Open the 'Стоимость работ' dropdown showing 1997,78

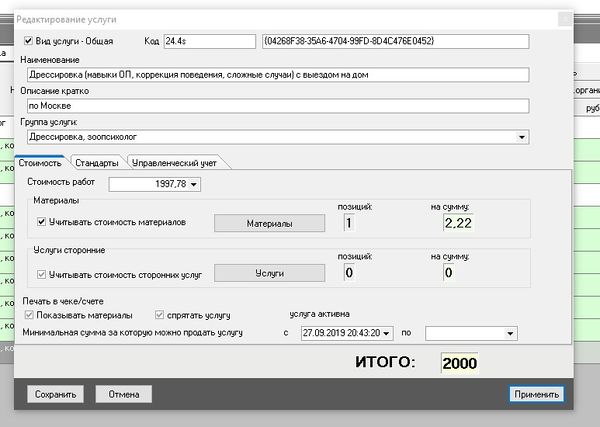[194, 184]
